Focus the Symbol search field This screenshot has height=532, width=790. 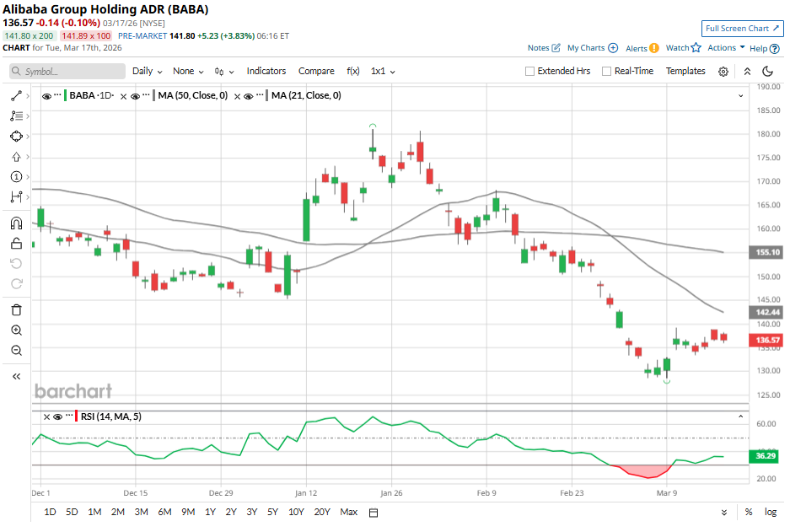click(x=67, y=72)
